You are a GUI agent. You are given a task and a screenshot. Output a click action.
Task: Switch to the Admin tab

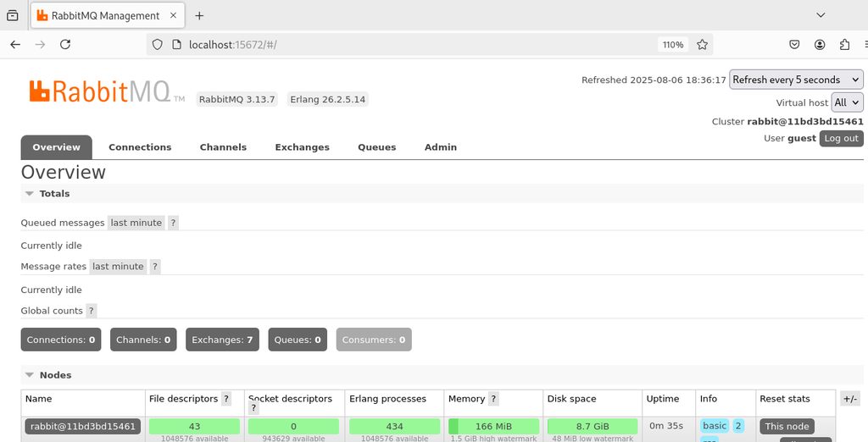[x=441, y=147]
